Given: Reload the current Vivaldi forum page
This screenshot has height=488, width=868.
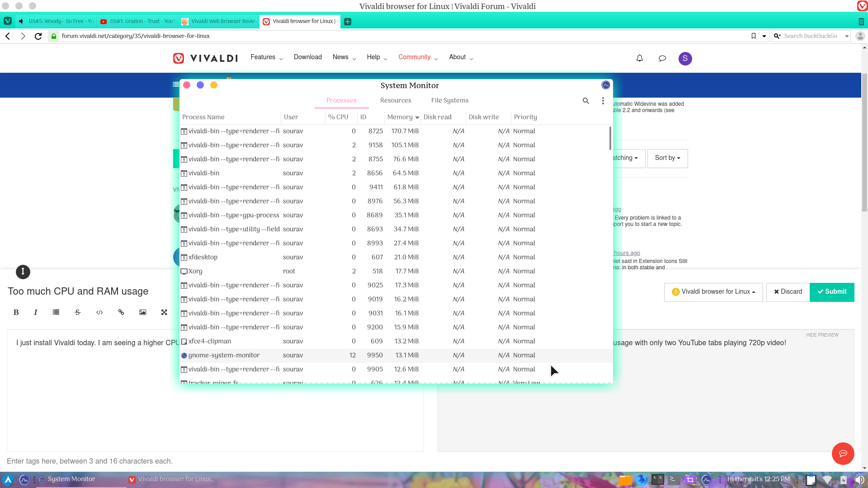Looking at the screenshot, I should click(x=38, y=36).
